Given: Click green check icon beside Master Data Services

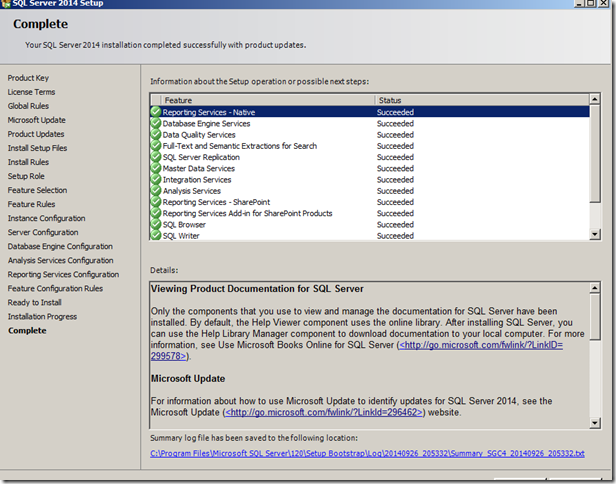Looking at the screenshot, I should coord(156,168).
